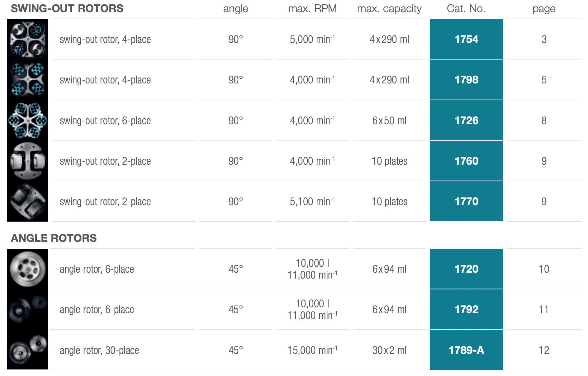Image resolution: width=588 pixels, height=376 pixels.
Task: Click the rotor 1770 thumbnail image
Action: tap(28, 201)
